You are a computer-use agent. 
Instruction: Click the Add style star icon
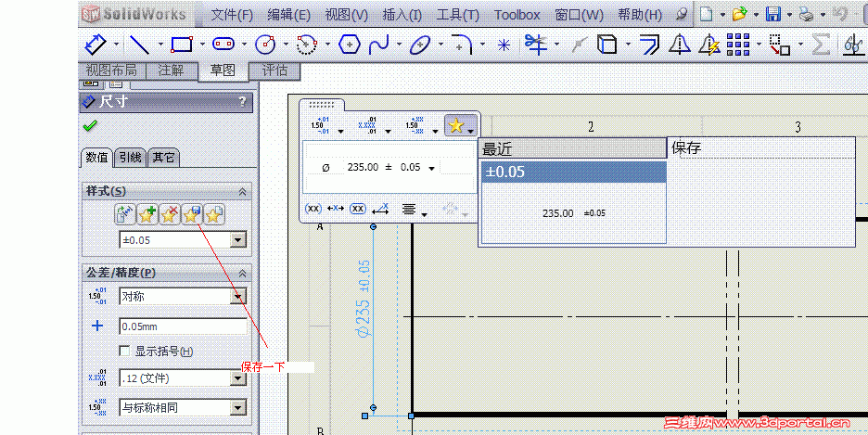pos(147,214)
